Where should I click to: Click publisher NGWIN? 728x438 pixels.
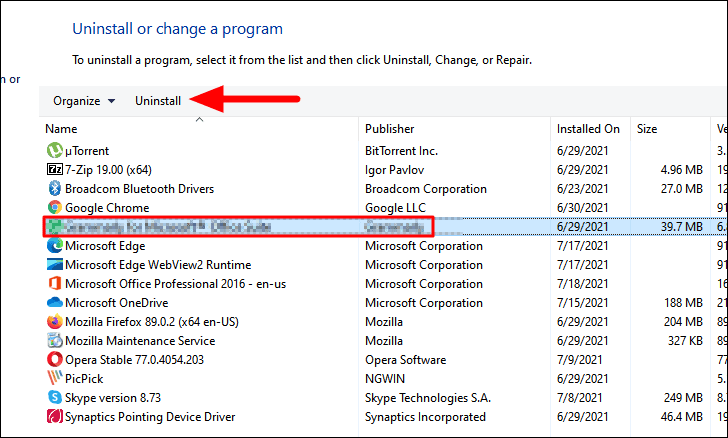385,379
